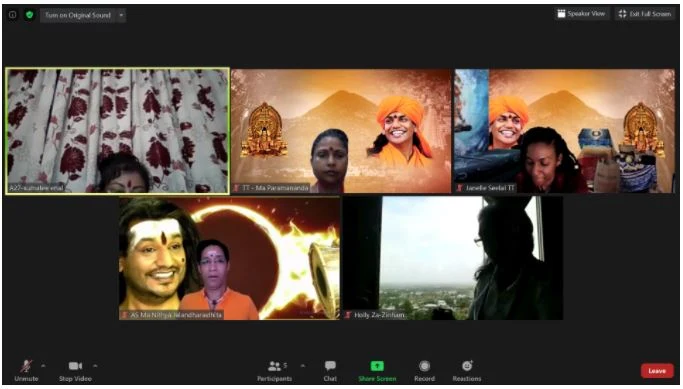Open the meeting info icon

13,14
